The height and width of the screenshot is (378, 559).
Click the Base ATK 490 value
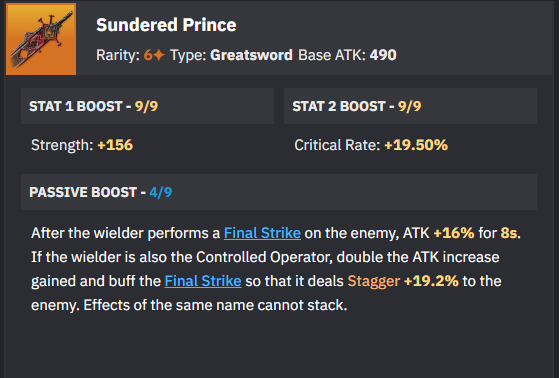[383, 55]
